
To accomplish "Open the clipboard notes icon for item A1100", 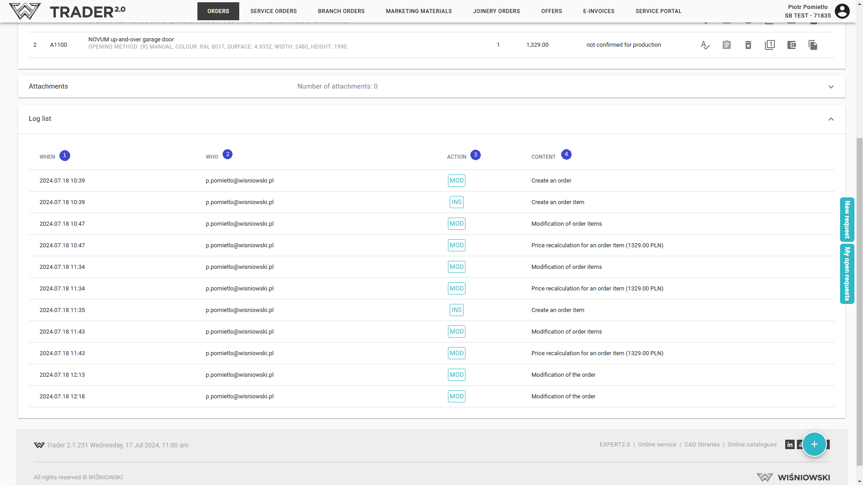I will (726, 45).
